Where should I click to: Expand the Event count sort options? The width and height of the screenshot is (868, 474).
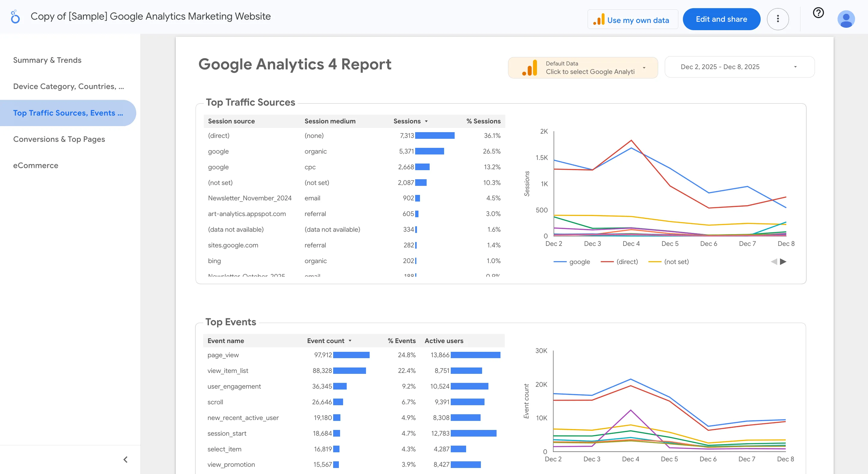tap(350, 341)
